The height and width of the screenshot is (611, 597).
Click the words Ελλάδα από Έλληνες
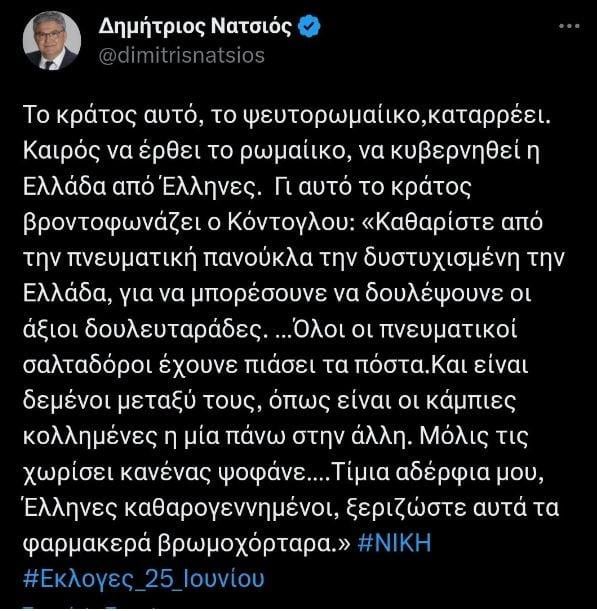click(x=141, y=187)
